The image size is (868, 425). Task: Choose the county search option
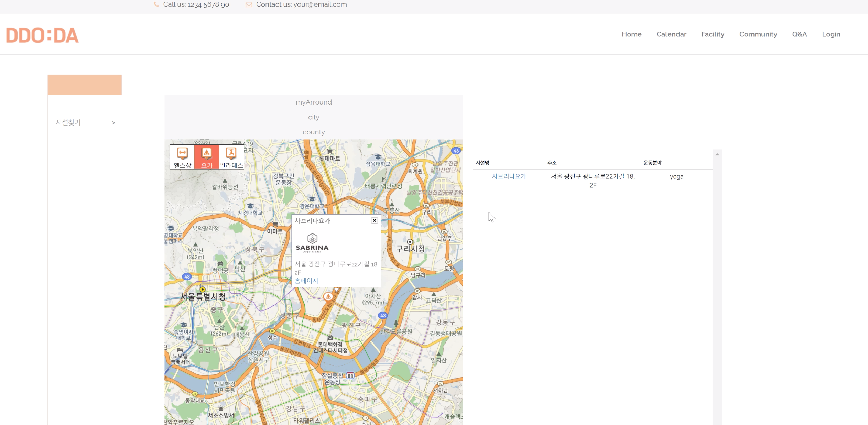314,132
